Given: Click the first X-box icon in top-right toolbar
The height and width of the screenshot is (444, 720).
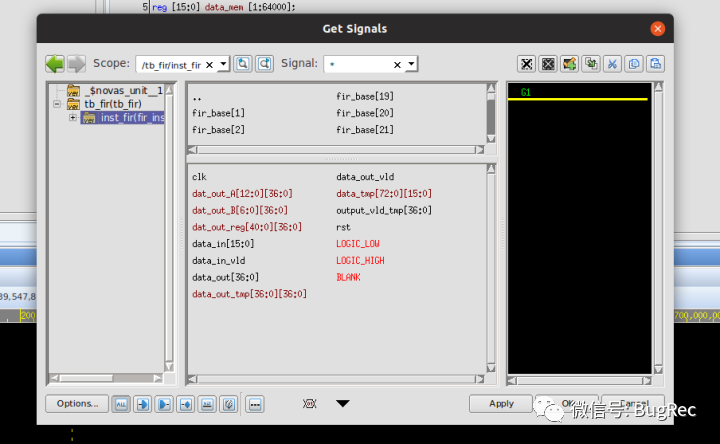Looking at the screenshot, I should tap(526, 64).
